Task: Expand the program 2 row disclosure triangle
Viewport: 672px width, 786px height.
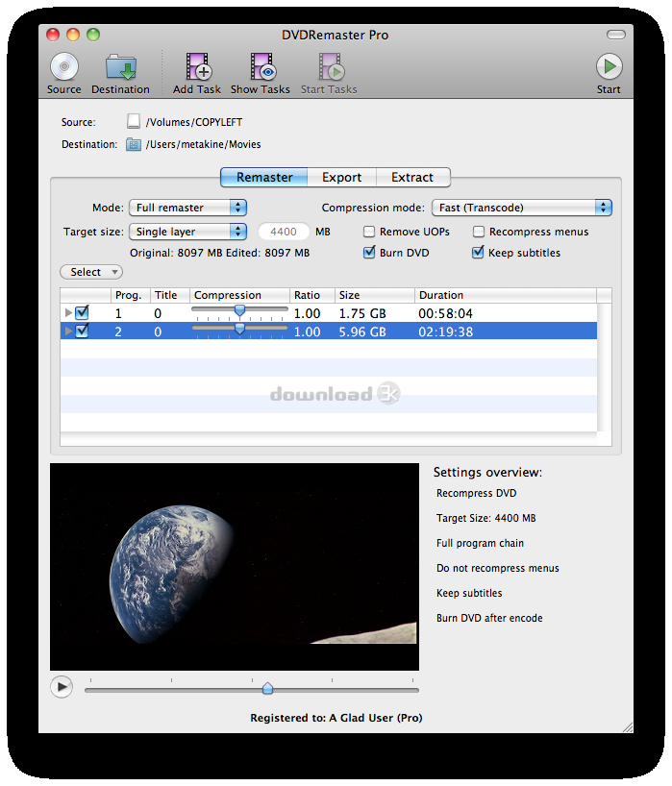Action: [68, 332]
